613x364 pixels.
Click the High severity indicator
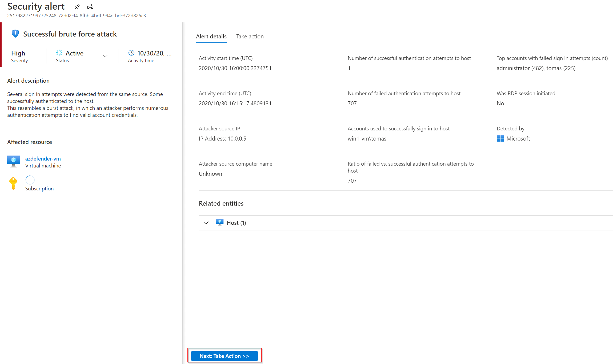[18, 53]
